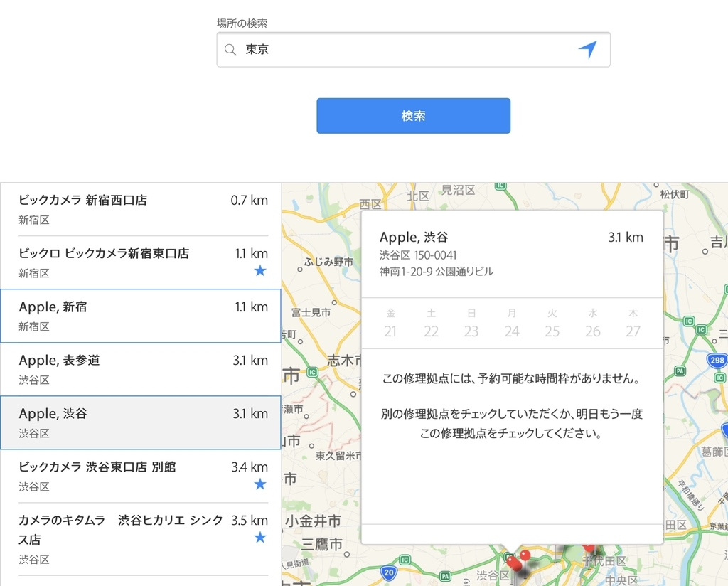This screenshot has height=586, width=728.
Task: Choose Tuesday 25 in the date strip
Action: pyautogui.click(x=552, y=323)
